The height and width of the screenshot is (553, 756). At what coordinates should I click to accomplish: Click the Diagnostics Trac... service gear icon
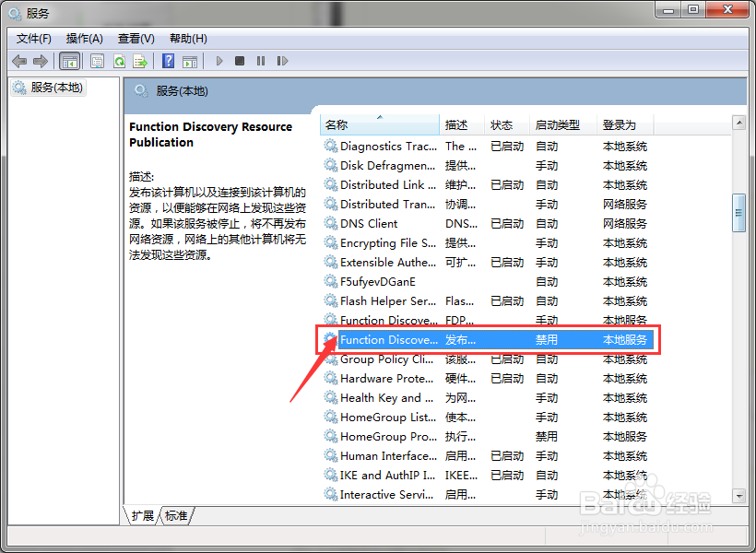coord(331,146)
